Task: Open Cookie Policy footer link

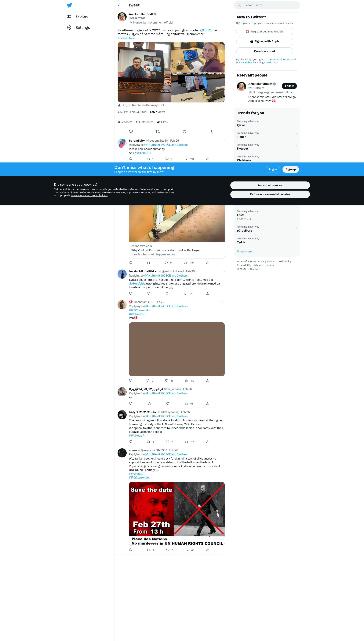Action: [283, 262]
